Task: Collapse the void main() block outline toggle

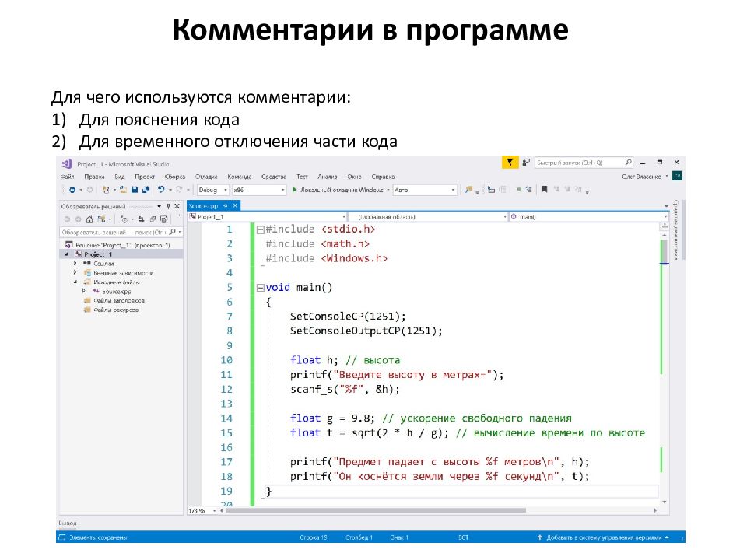Action: [260, 288]
